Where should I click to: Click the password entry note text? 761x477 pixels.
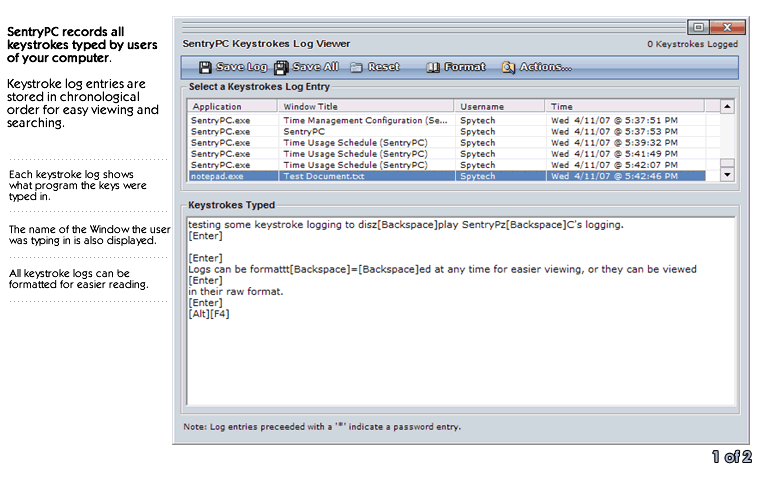tap(322, 427)
